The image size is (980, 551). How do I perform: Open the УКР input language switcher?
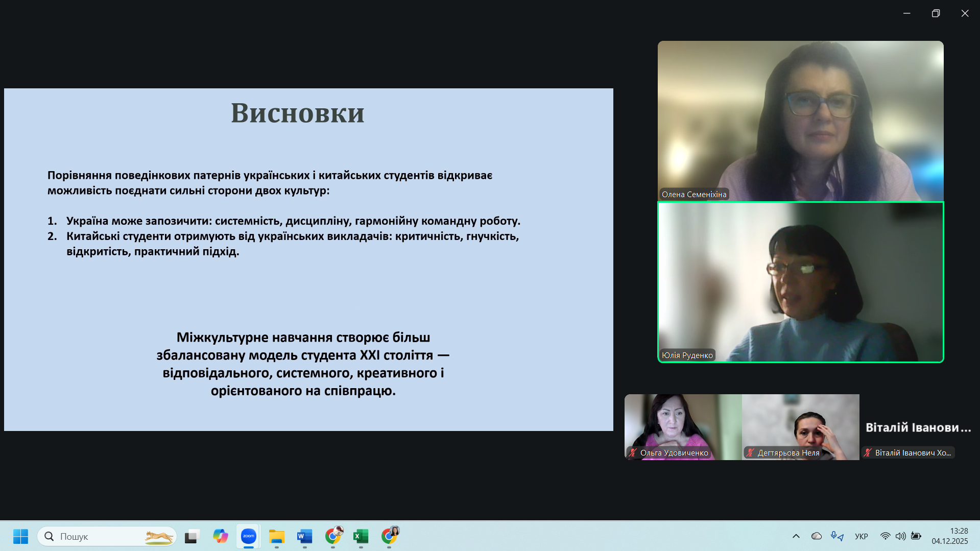tap(861, 536)
